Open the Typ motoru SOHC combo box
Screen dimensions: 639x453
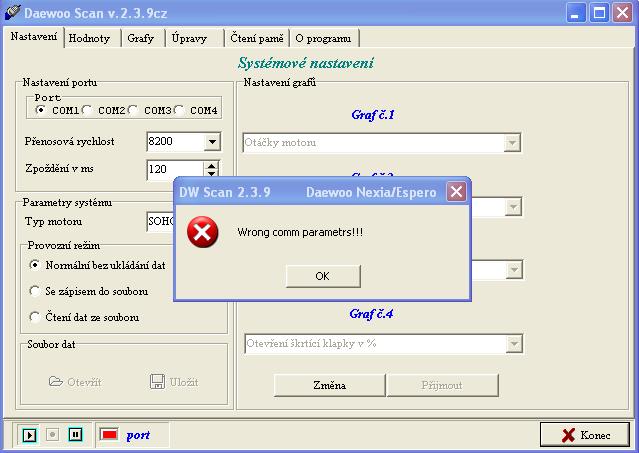[161, 222]
